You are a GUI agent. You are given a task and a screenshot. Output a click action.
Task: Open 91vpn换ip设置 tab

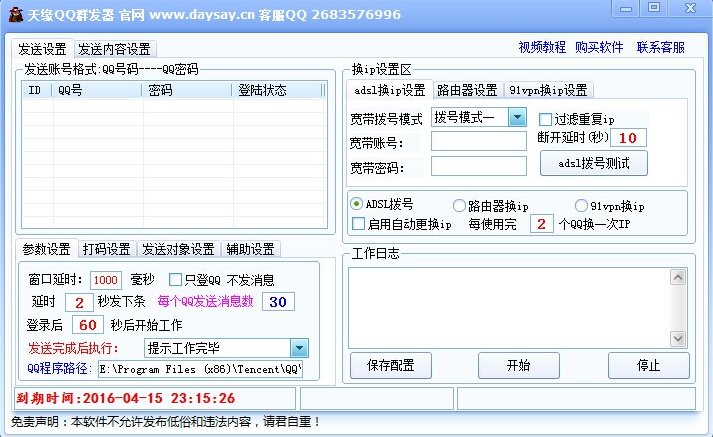[548, 90]
